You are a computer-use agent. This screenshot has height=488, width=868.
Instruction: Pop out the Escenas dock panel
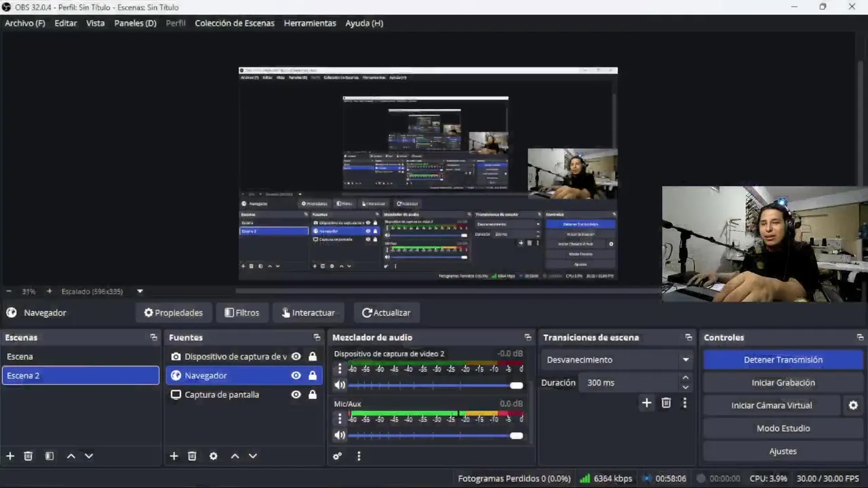click(x=153, y=338)
